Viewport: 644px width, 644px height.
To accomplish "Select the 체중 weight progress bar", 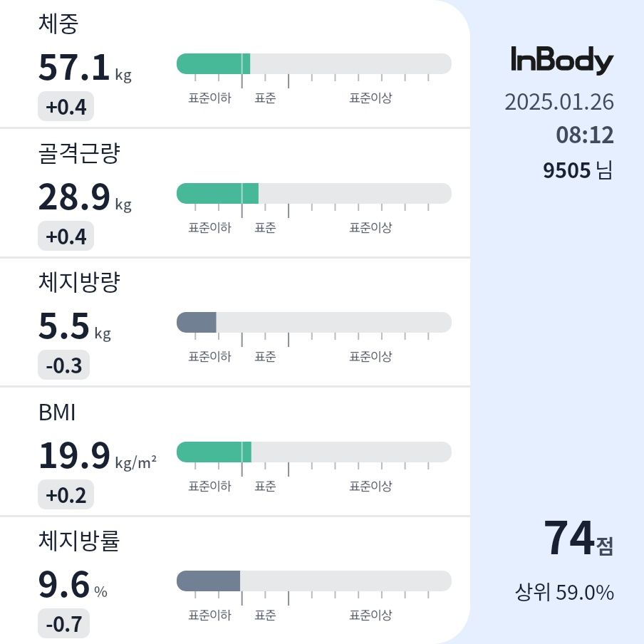I will 313,63.
